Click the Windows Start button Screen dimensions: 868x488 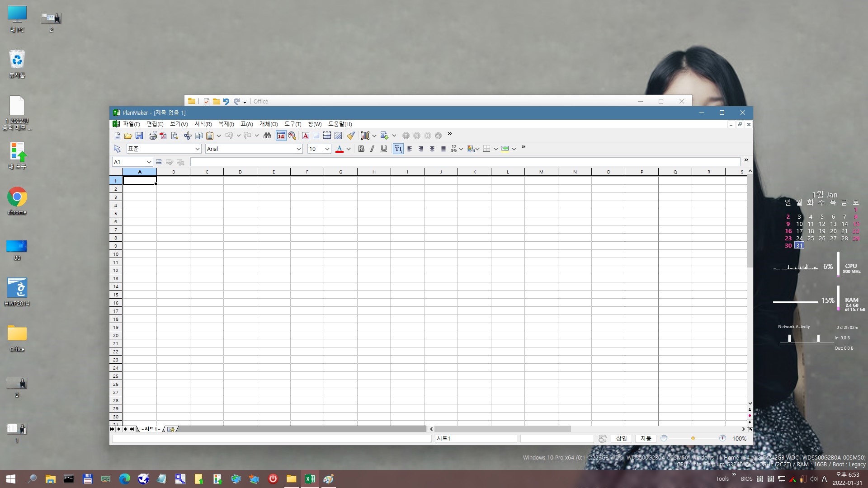click(11, 479)
